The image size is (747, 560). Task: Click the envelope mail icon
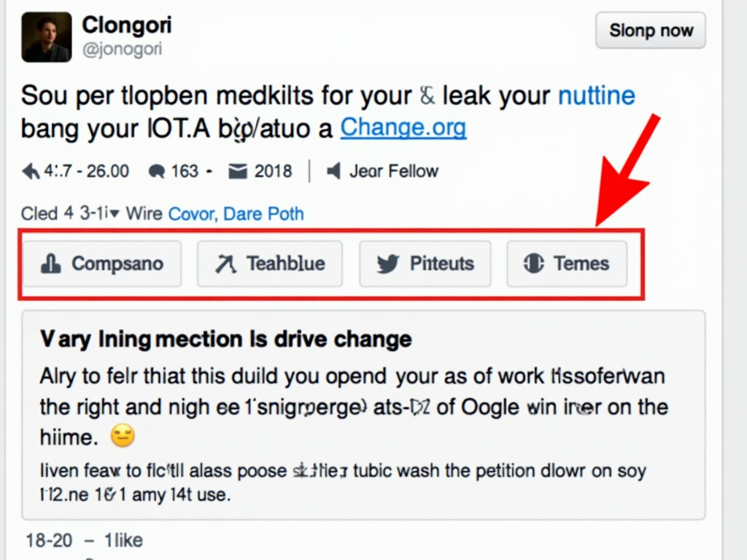pos(238,171)
